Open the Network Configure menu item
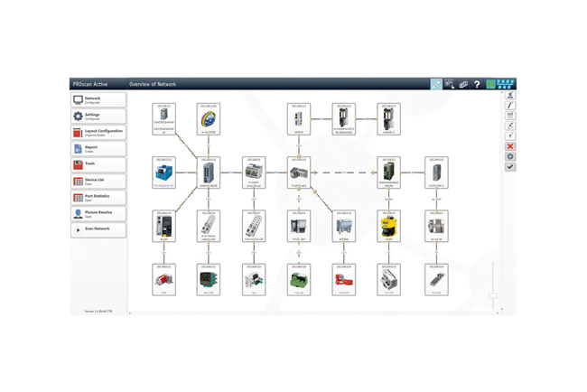Viewport: 587px width, 392px height. tap(98, 100)
